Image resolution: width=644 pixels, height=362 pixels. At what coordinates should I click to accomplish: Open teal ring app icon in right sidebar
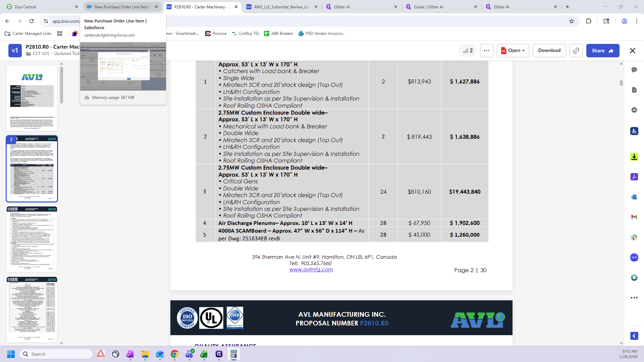point(634,278)
